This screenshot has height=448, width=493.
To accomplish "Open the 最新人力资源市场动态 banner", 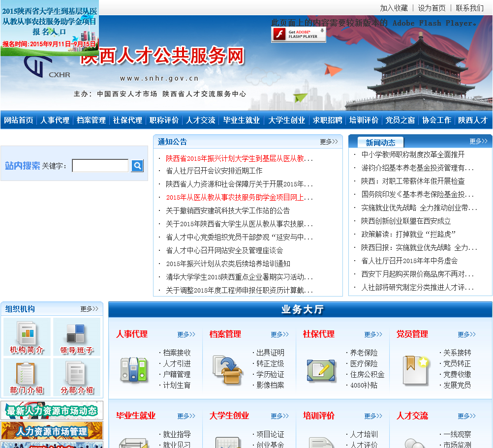I will tap(52, 410).
